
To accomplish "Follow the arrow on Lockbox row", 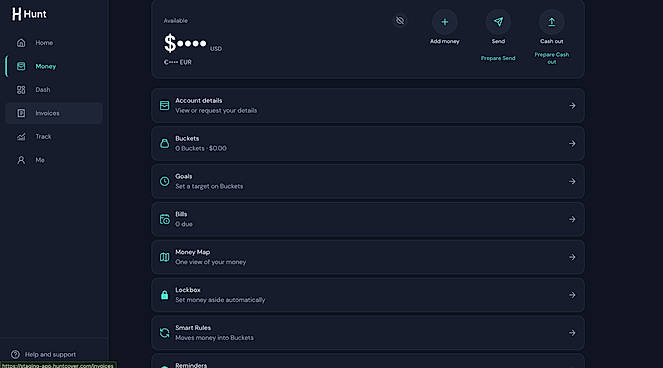I will pos(572,295).
